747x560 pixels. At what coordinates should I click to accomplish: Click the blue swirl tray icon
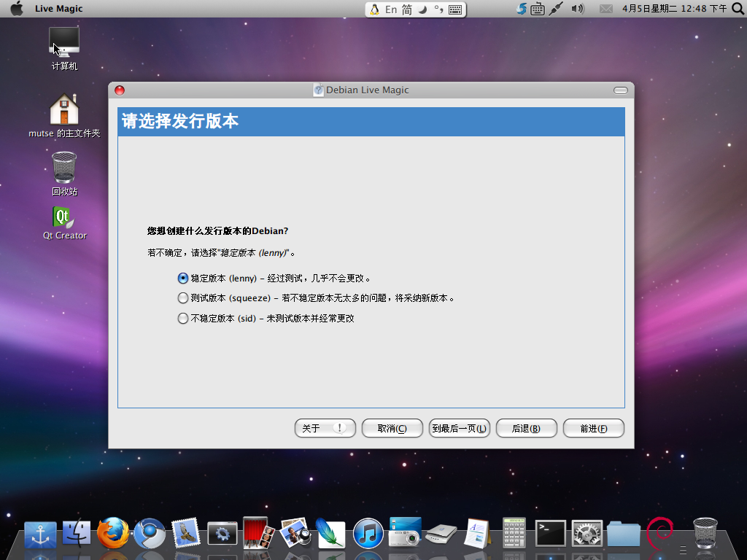(522, 9)
